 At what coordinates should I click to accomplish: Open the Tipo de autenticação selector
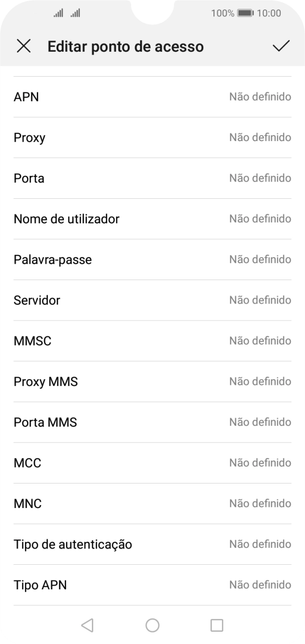pyautogui.click(x=152, y=544)
